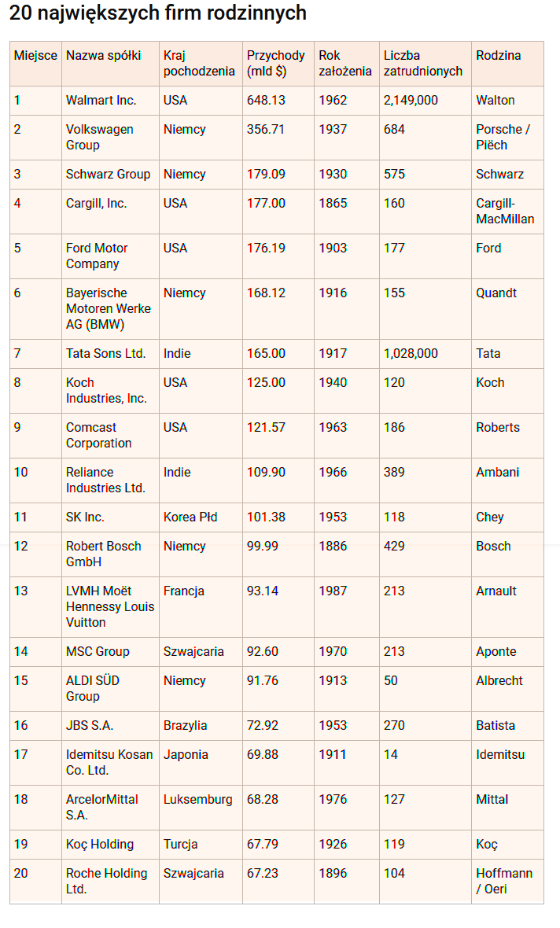Select the "LVMH Moët Hennessy Louis Vuitton" cell

coord(110,606)
